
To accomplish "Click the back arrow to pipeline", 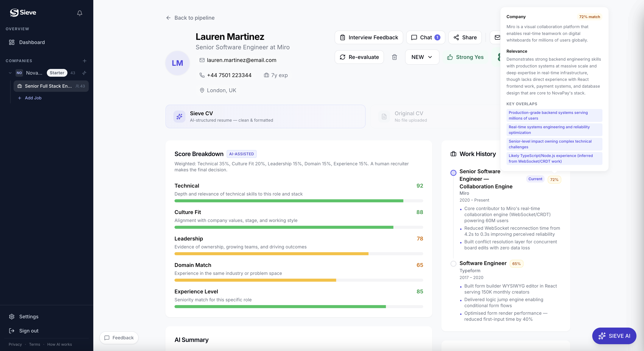I will coord(168,18).
